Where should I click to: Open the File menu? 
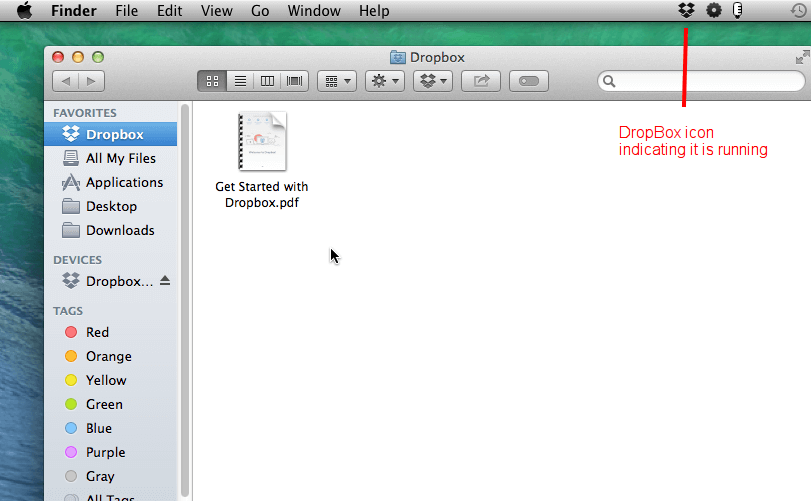(x=127, y=11)
